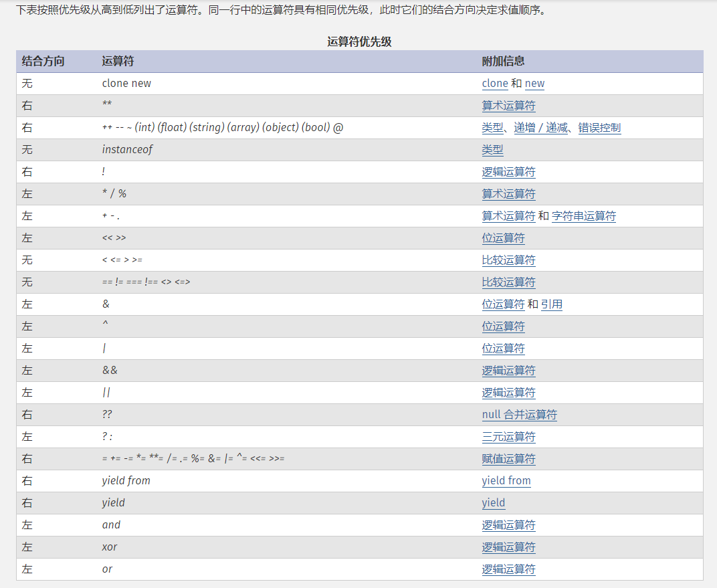Click the '+ - .' operator cell
This screenshot has width=717, height=588.
[110, 216]
